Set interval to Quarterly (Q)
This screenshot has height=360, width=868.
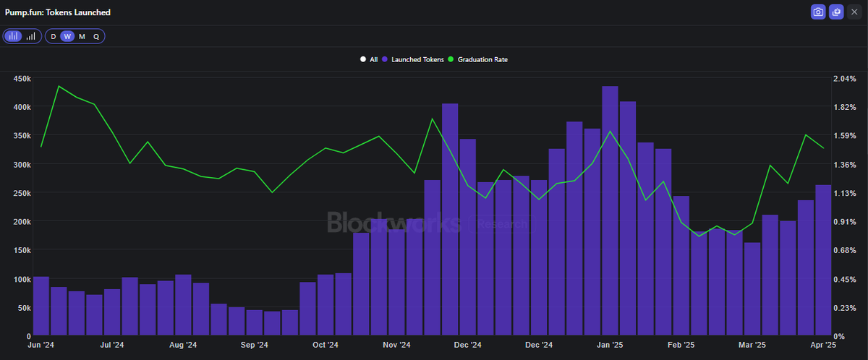(x=96, y=36)
